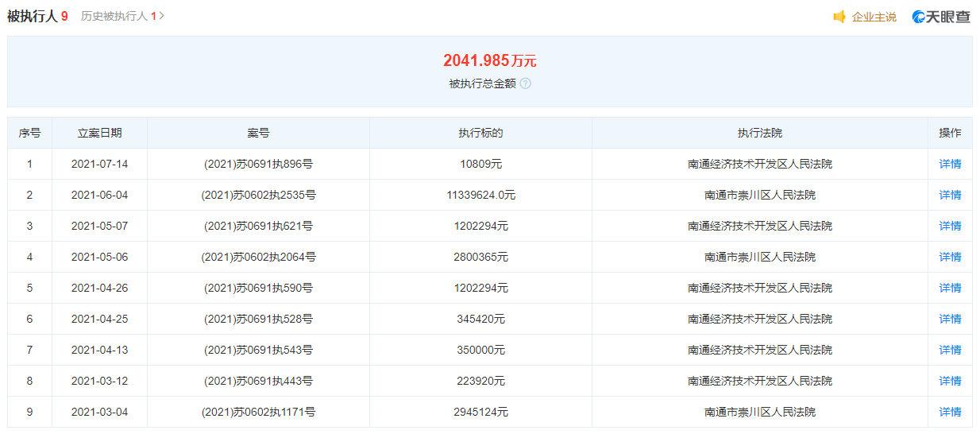
Task: Open 详情 for case 苏0691执590号
Action: (950, 288)
